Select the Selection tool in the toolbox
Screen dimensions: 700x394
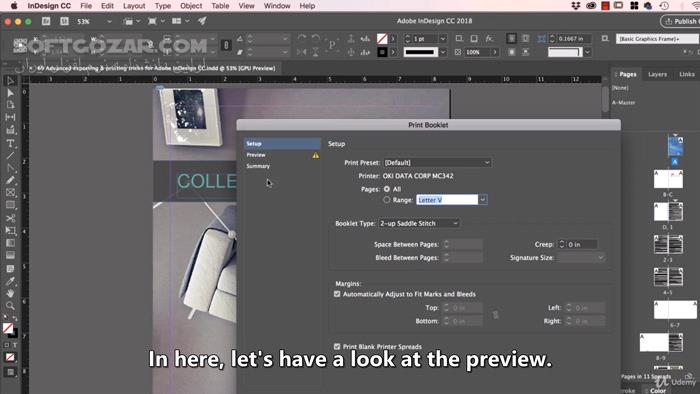[x=10, y=81]
